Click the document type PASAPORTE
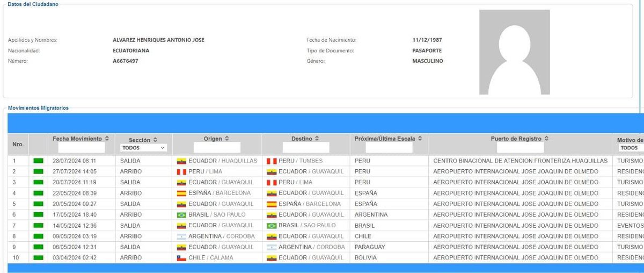 click(x=427, y=51)
